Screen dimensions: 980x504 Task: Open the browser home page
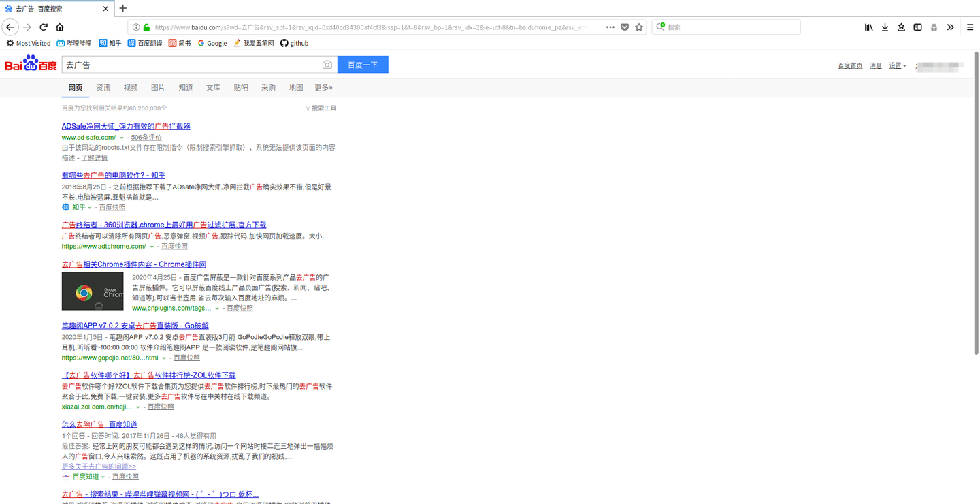(60, 27)
